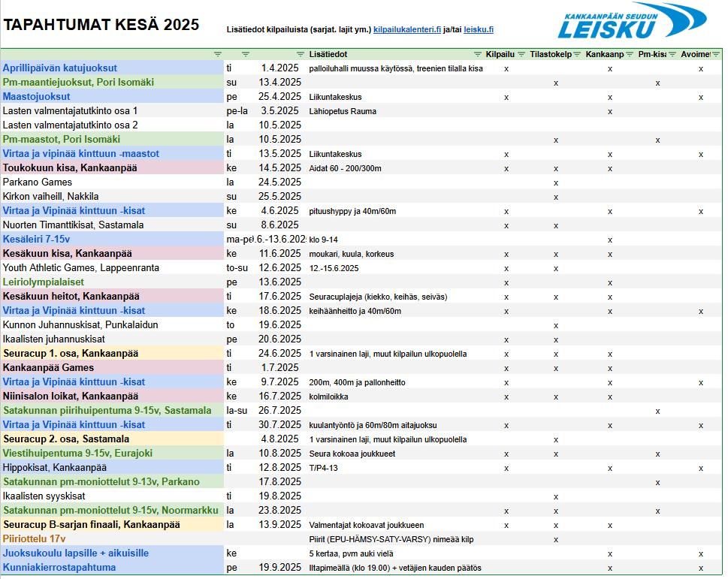Click the Youth Athletic Games, Lappeenranta cell
Viewport: 728px width, 579px height.
113,267
